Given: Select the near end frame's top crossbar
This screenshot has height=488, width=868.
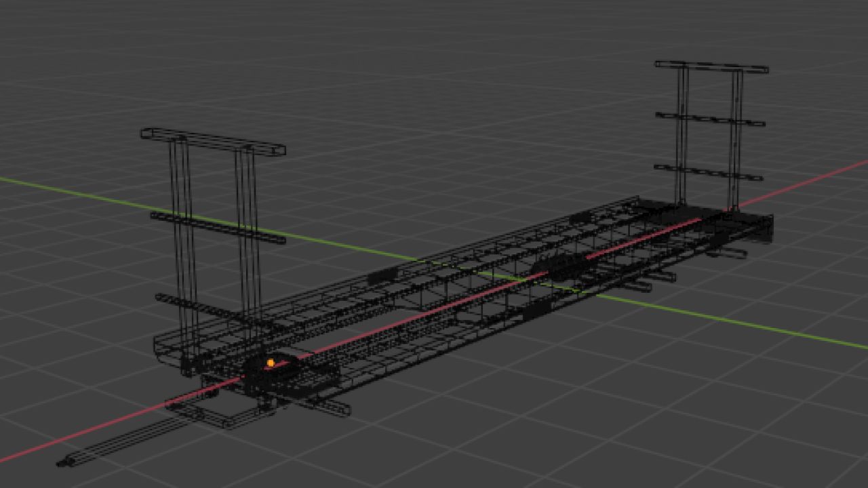Looking at the screenshot, I should point(213,142).
